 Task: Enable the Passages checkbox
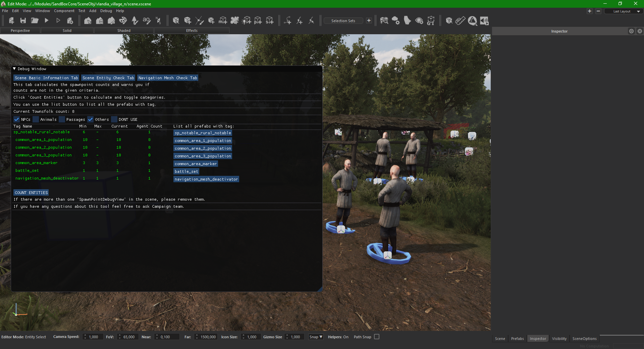click(62, 119)
